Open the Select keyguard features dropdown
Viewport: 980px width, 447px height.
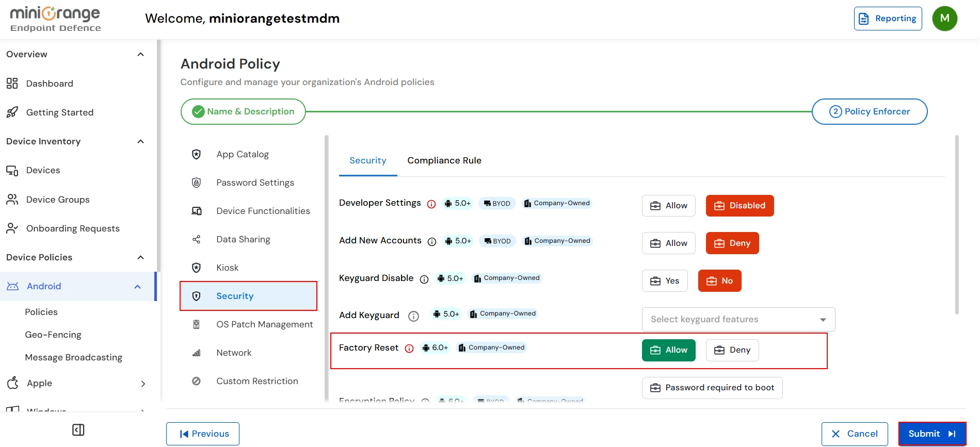point(738,320)
